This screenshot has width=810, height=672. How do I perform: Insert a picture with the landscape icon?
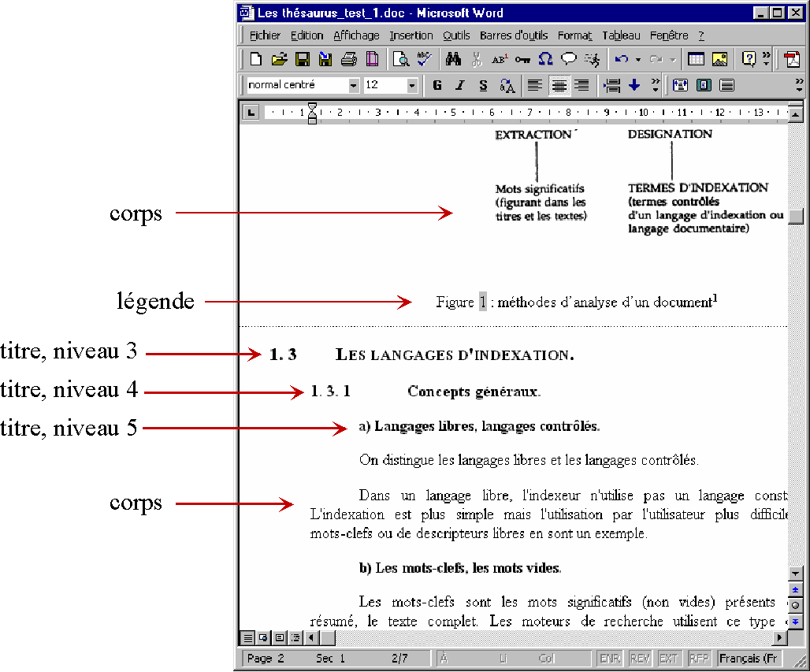(719, 59)
